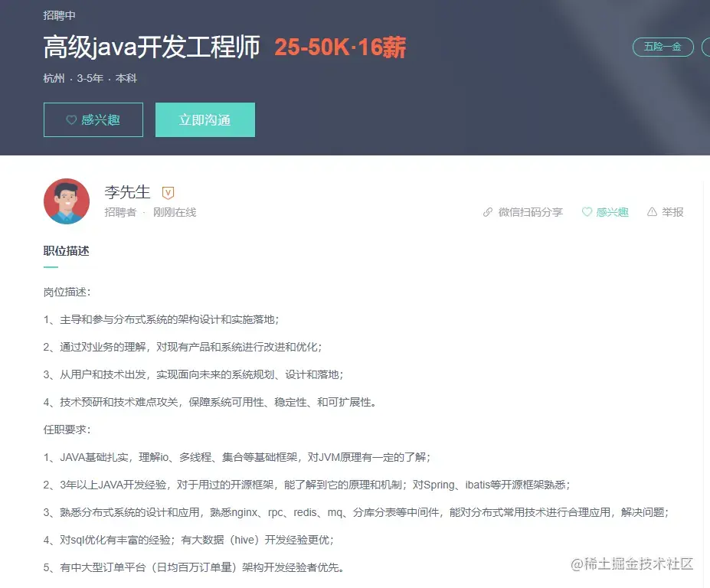Click the link chain icon for WeChat share
The height and width of the screenshot is (588, 710).
tap(488, 212)
